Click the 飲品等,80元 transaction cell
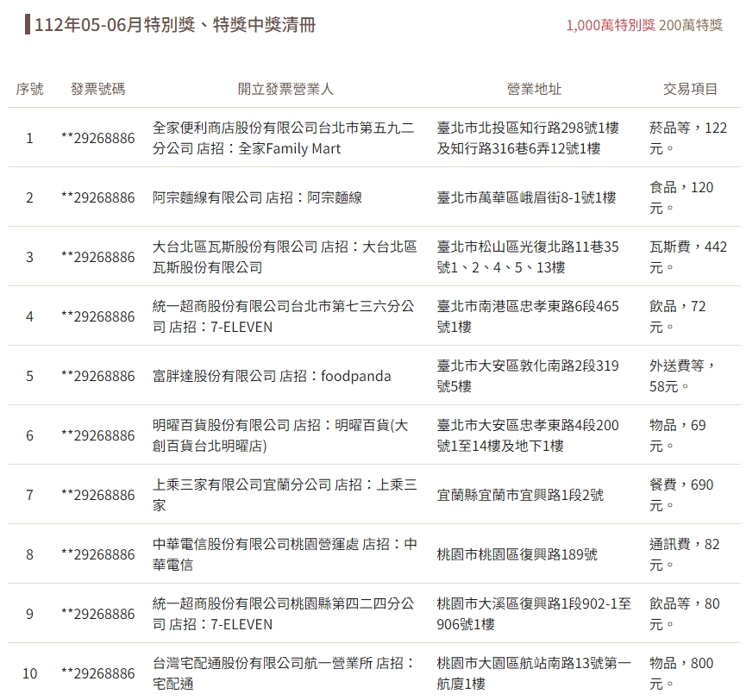 [x=685, y=614]
